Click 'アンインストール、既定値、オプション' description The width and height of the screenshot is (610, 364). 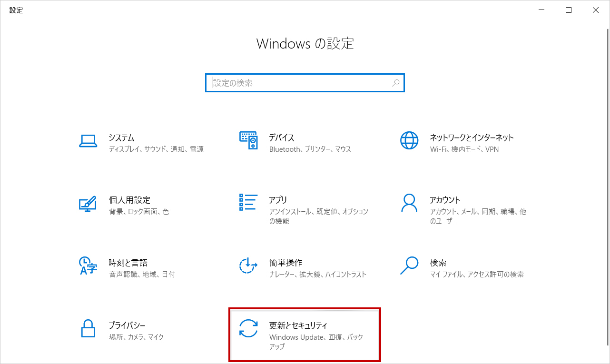tap(319, 211)
